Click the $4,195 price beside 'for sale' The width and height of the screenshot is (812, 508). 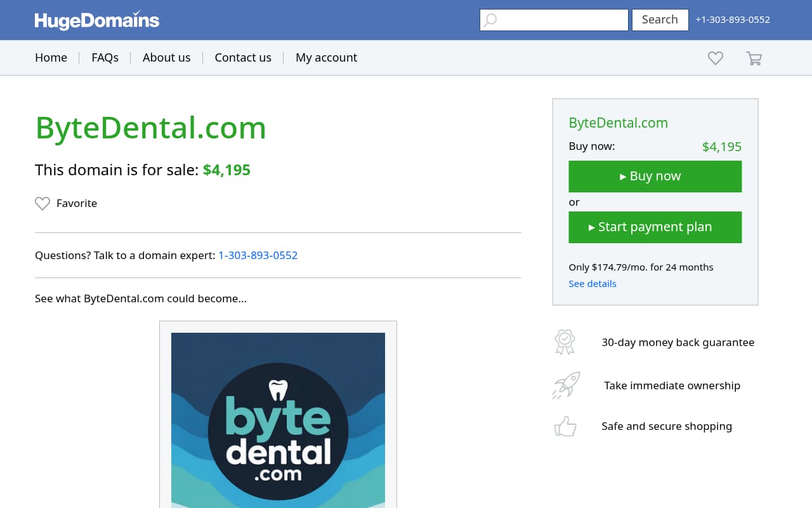click(226, 170)
